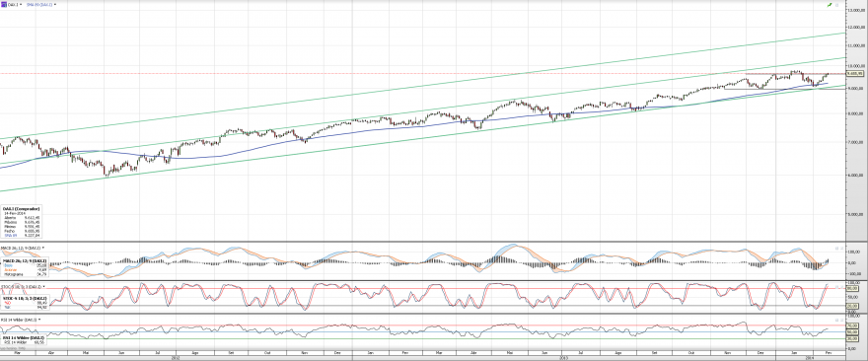Open the MACD 26; 12; 9 indicator dropdown

click(43, 248)
